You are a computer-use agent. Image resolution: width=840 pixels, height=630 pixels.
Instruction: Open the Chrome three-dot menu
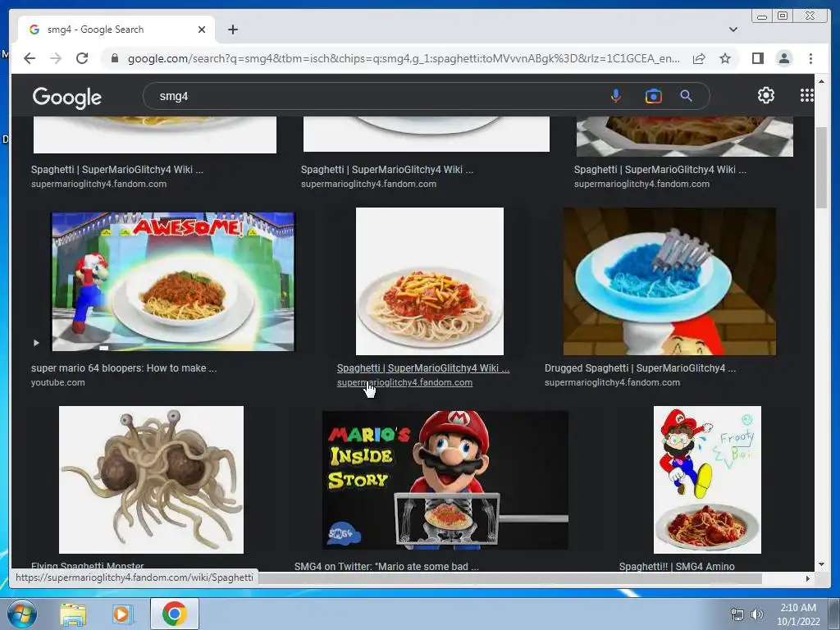810,58
